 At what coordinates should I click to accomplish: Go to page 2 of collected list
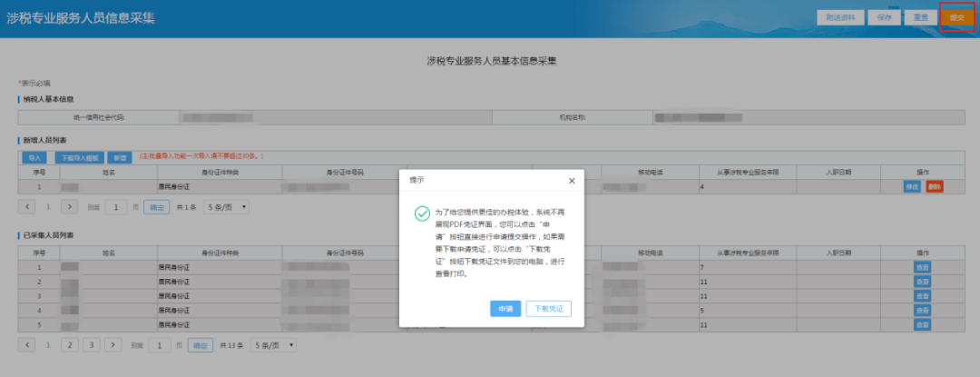pyautogui.click(x=70, y=345)
